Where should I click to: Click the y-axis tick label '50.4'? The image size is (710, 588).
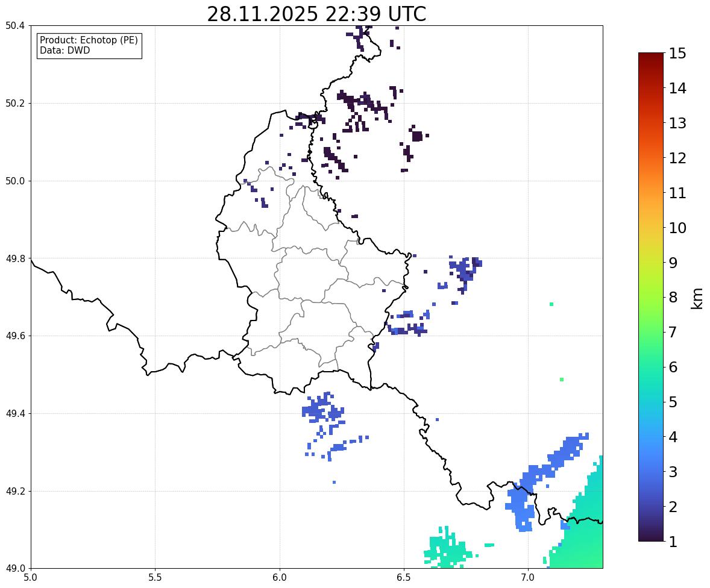point(14,26)
